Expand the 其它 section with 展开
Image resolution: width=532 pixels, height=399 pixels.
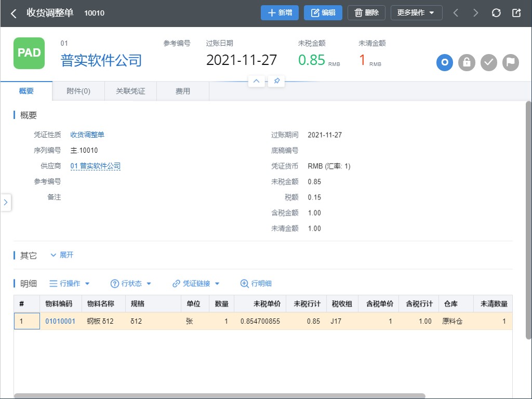click(62, 255)
